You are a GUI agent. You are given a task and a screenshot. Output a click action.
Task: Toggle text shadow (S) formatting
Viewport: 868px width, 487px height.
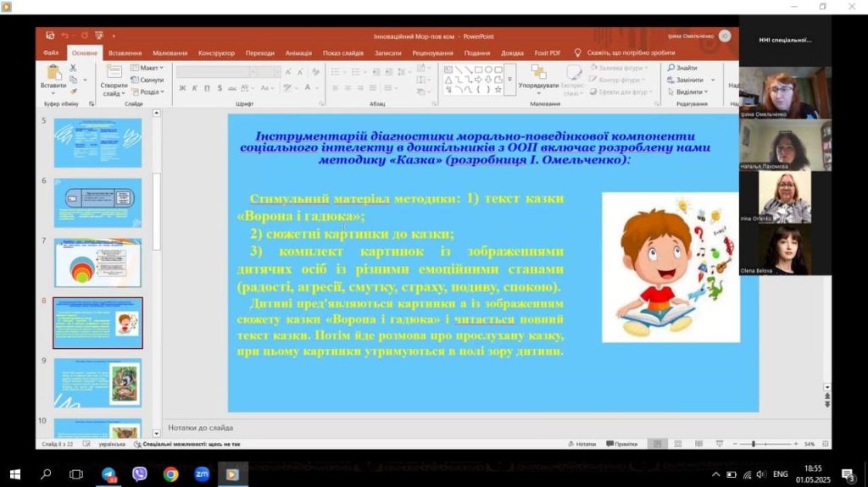(x=220, y=88)
